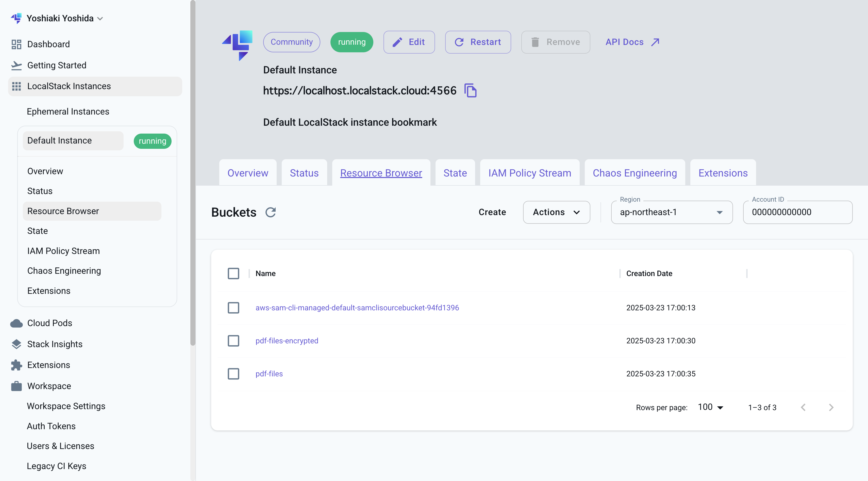The height and width of the screenshot is (481, 868).
Task: Check the aws-sam-cli-managed-default bucket row
Action: pos(233,308)
